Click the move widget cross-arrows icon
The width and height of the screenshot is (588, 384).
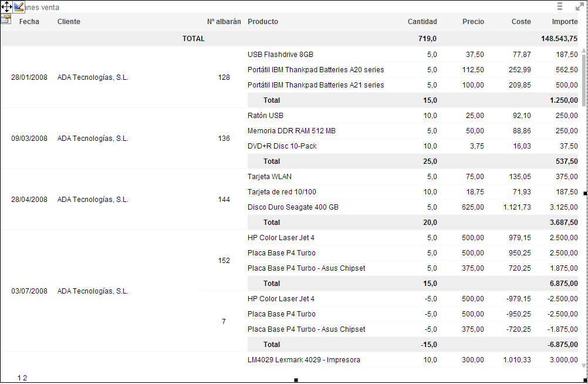(x=6, y=6)
